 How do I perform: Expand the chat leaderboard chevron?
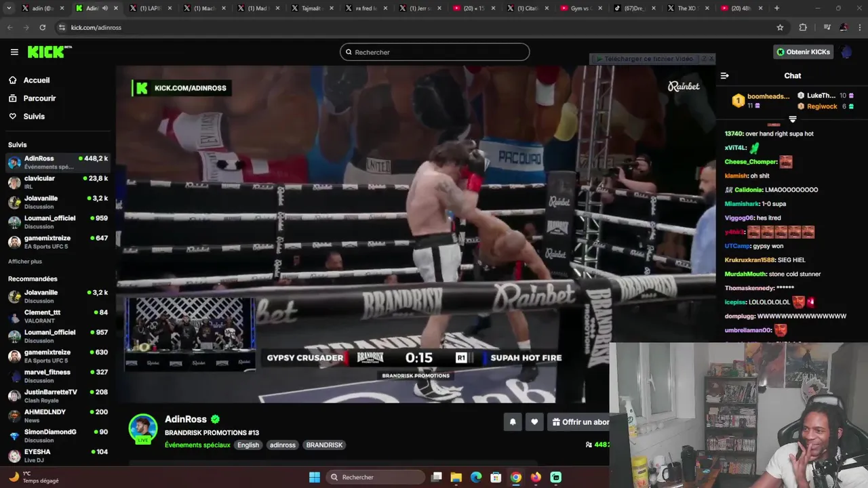[x=792, y=119]
